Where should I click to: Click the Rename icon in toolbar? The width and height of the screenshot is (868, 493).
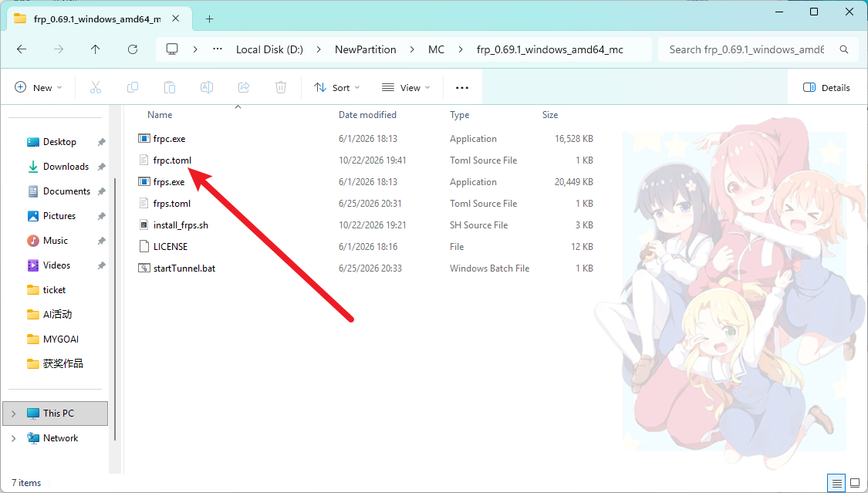(x=207, y=87)
